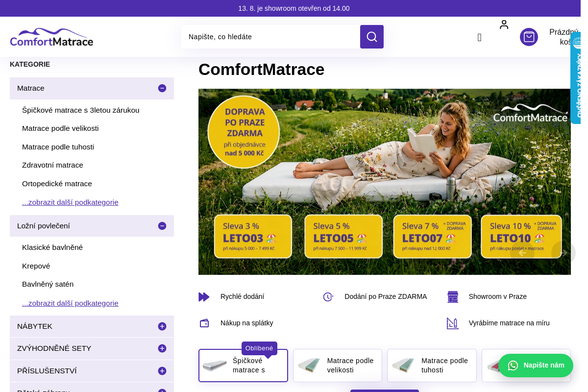
Task: Open Bavlněný satén subcategory
Action: tap(48, 284)
